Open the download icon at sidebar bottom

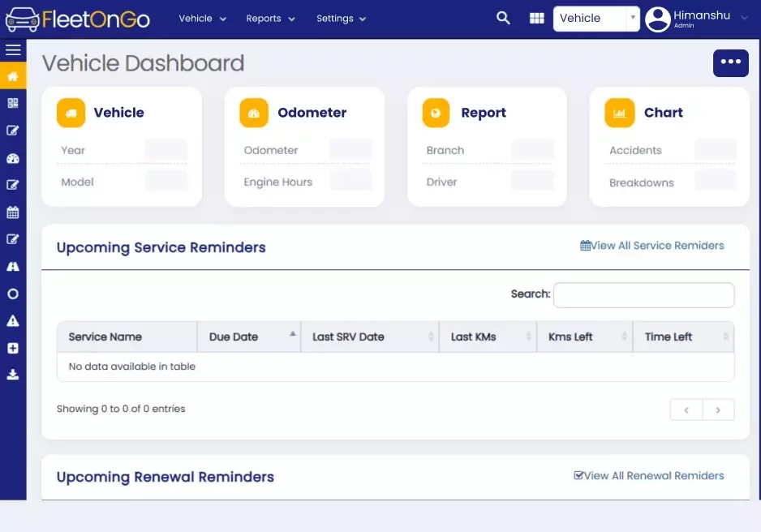(x=12, y=375)
